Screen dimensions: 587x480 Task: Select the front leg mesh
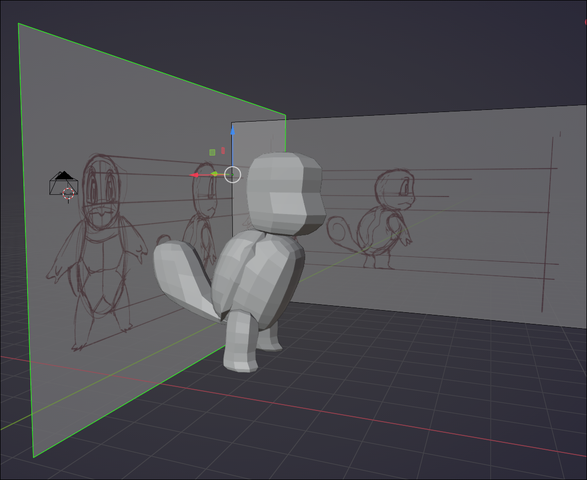click(x=240, y=341)
